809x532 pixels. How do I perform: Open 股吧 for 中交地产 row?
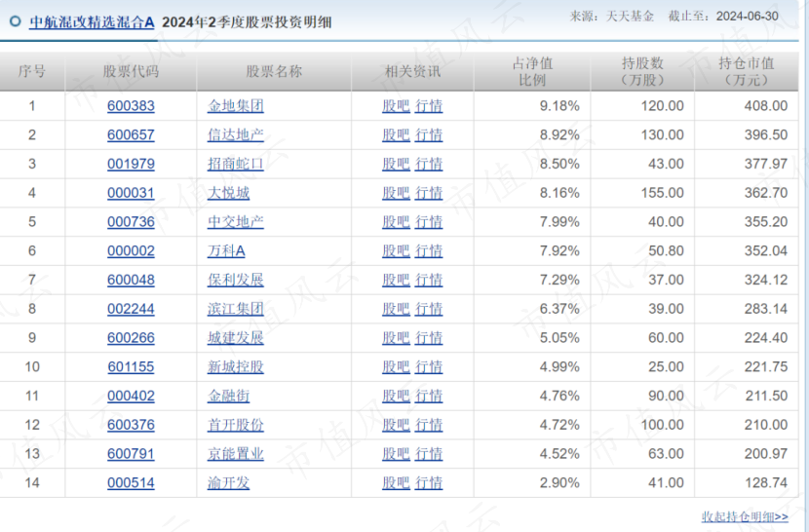click(396, 221)
